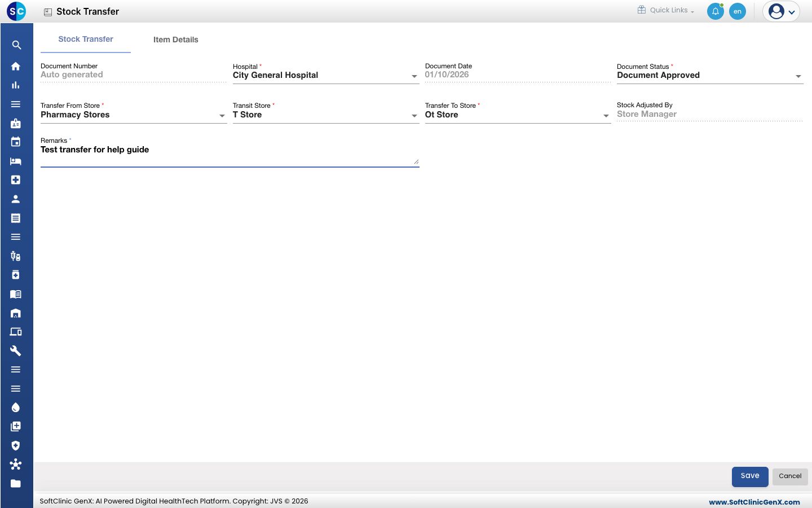Open the notifications bell
Image resolution: width=812 pixels, height=508 pixels.
(716, 11)
